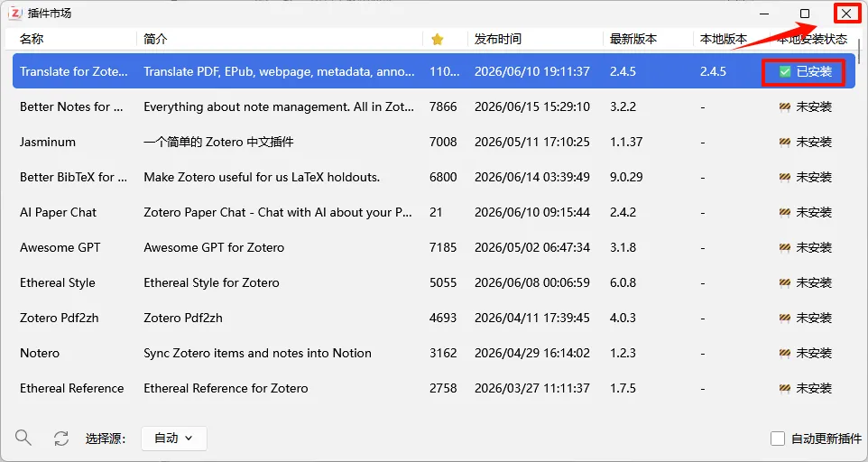The height and width of the screenshot is (462, 868).
Task: Click star count 4693
Action: (x=443, y=319)
